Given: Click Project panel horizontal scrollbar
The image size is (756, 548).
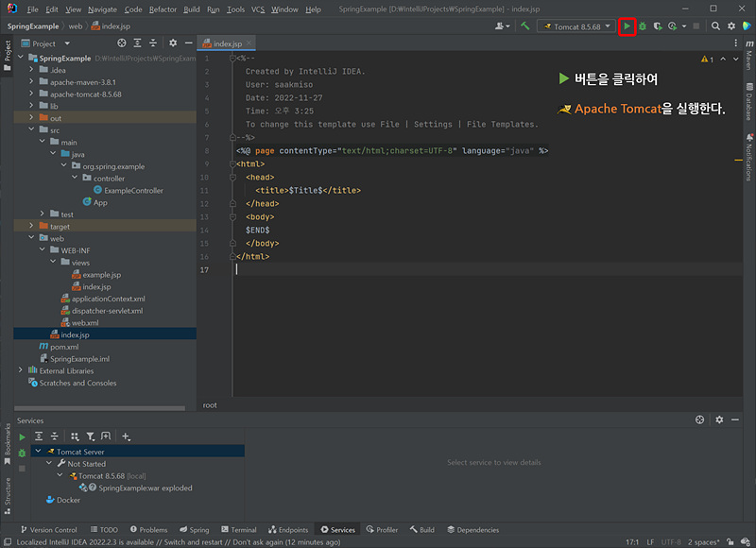Looking at the screenshot, I should pyautogui.click(x=100, y=408).
